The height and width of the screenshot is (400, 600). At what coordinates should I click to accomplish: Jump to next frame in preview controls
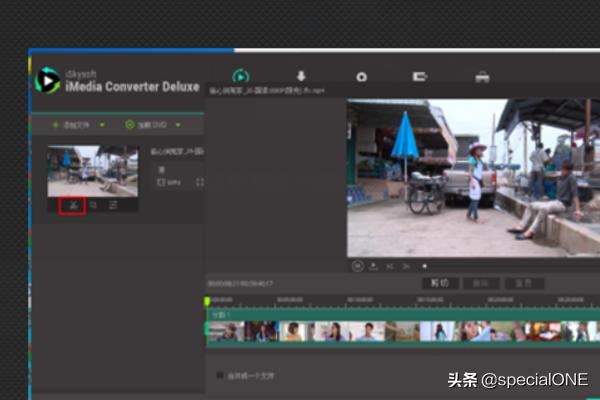[405, 266]
